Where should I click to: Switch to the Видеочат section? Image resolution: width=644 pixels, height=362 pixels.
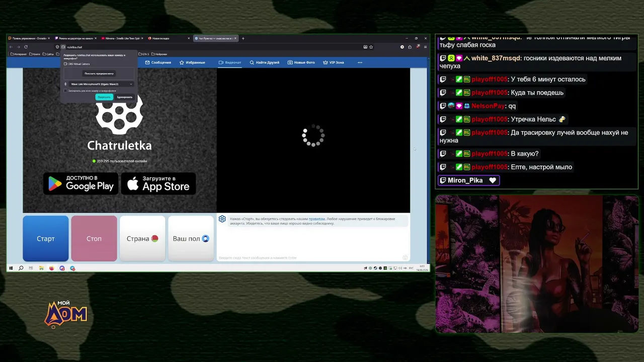pos(230,62)
